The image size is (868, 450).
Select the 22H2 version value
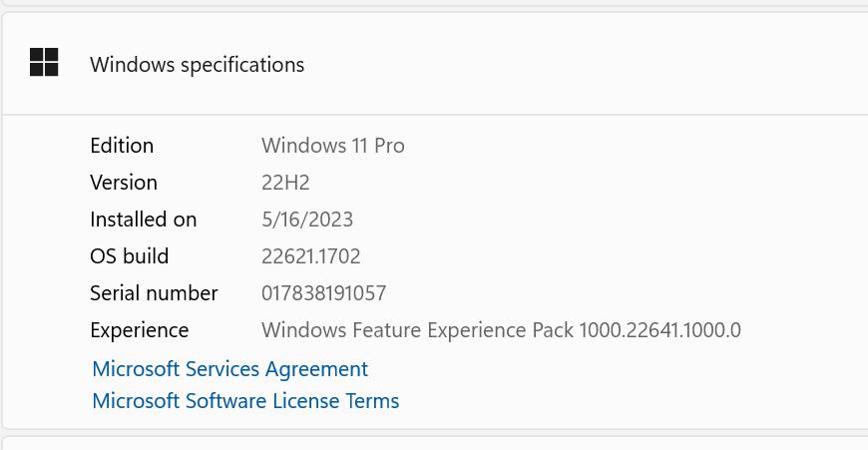tap(285, 183)
